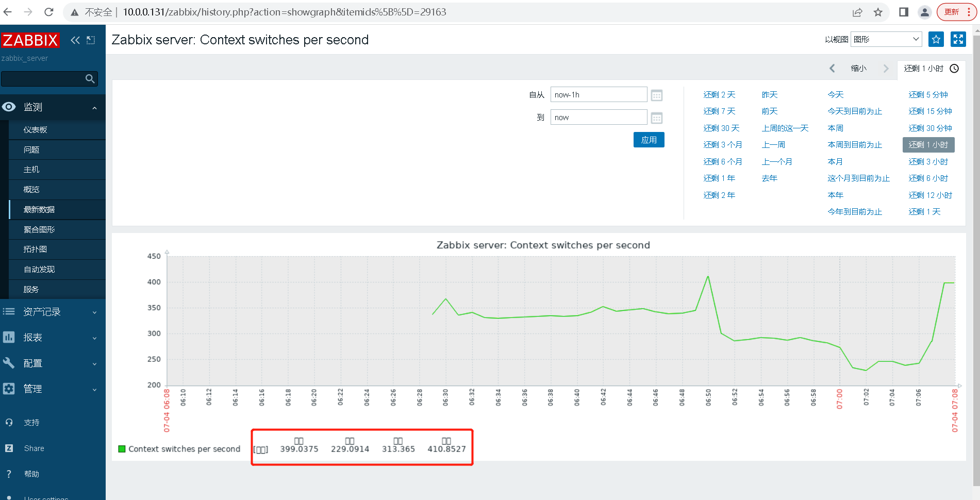Open 最新数据 in the sidebar
Screen dimensions: 980x500
(x=57, y=210)
